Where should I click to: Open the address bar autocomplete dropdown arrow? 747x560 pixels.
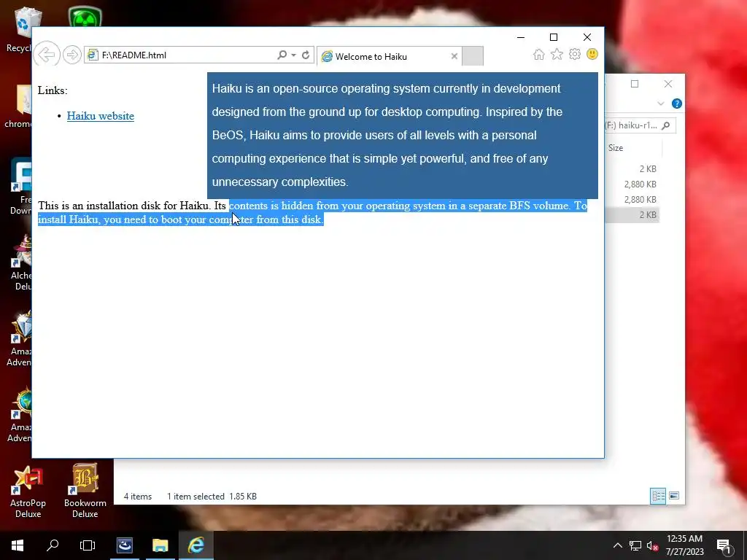pos(294,55)
